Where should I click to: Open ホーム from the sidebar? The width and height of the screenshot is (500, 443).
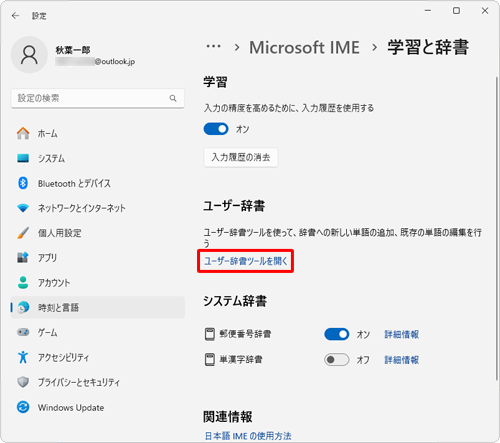click(97, 134)
